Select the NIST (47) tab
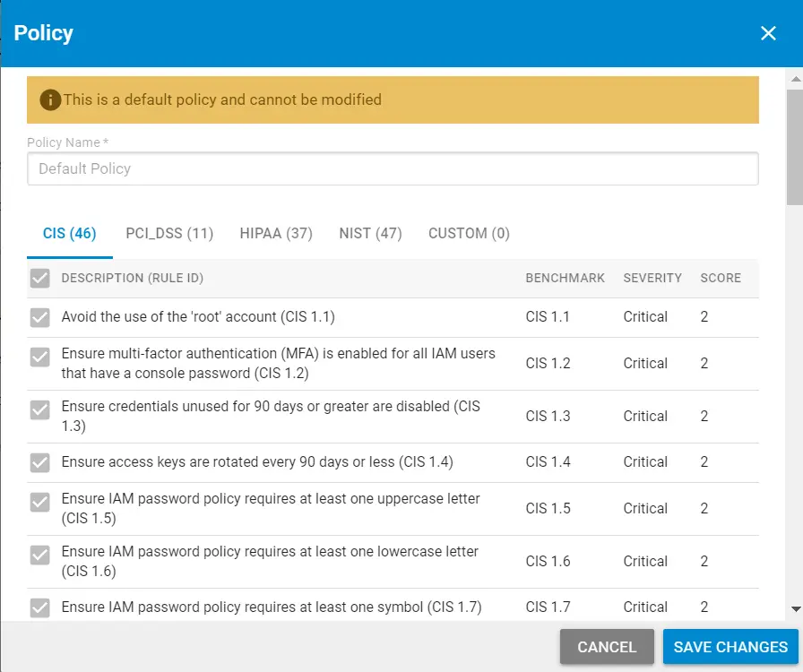The height and width of the screenshot is (672, 803). [x=370, y=234]
